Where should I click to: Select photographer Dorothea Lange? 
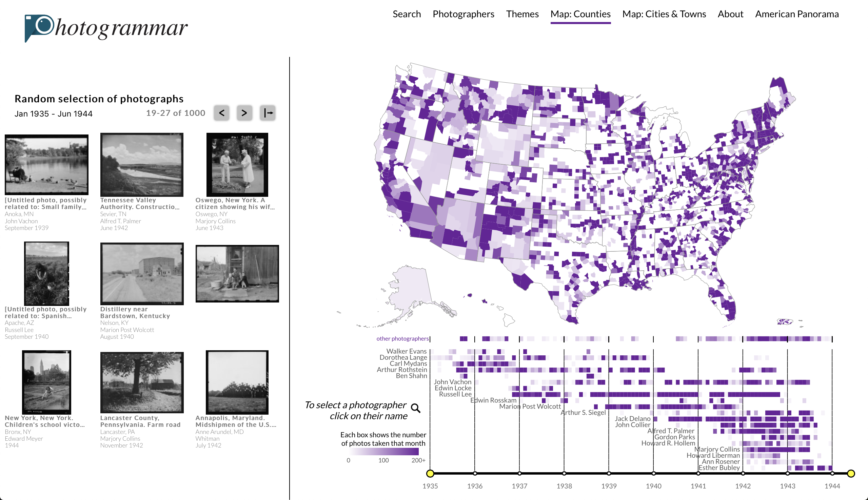[x=403, y=357]
